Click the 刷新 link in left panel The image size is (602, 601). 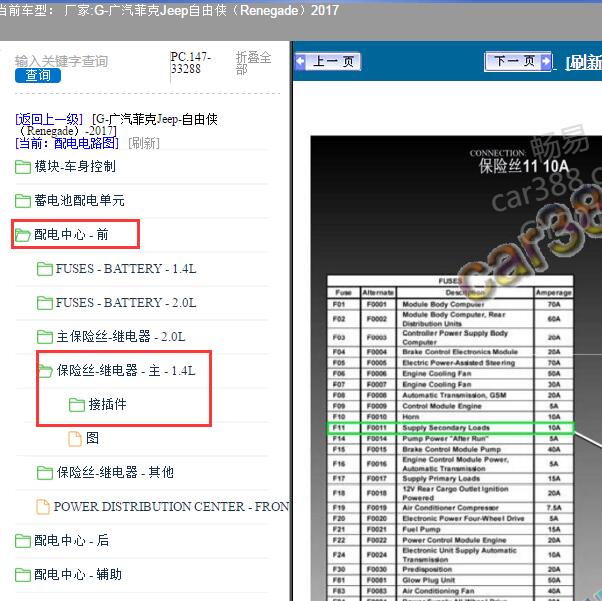click(144, 143)
